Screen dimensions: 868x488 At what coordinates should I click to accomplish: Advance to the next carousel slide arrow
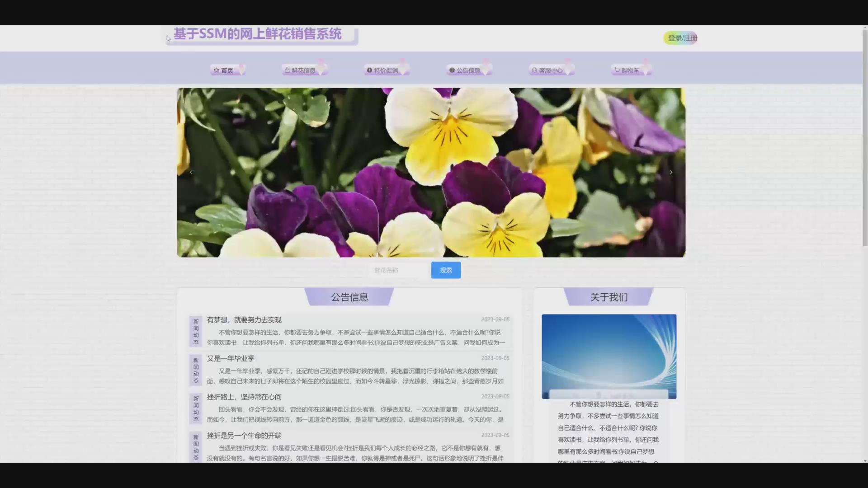(x=671, y=172)
